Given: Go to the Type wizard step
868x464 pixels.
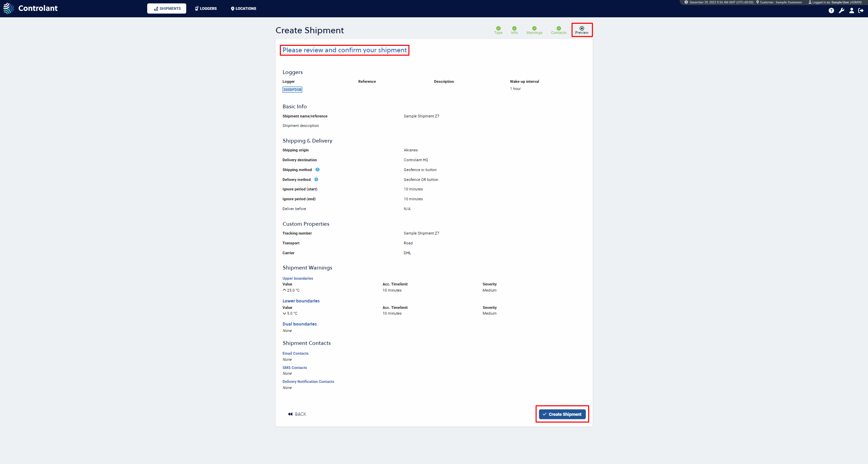Looking at the screenshot, I should 498,30.
